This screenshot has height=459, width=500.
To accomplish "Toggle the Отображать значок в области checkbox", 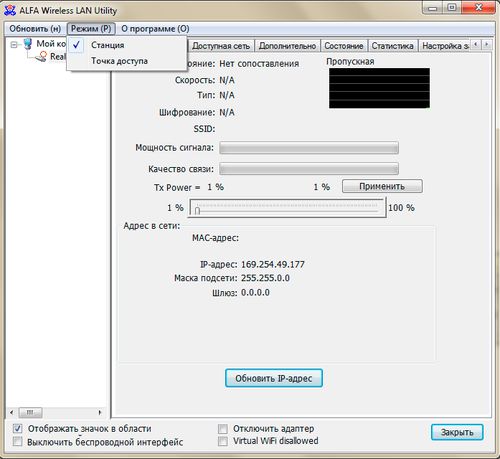I will pos(17,429).
